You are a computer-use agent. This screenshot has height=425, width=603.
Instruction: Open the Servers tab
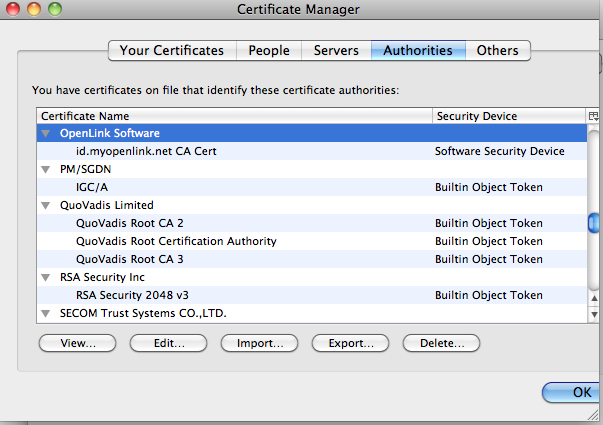click(336, 50)
